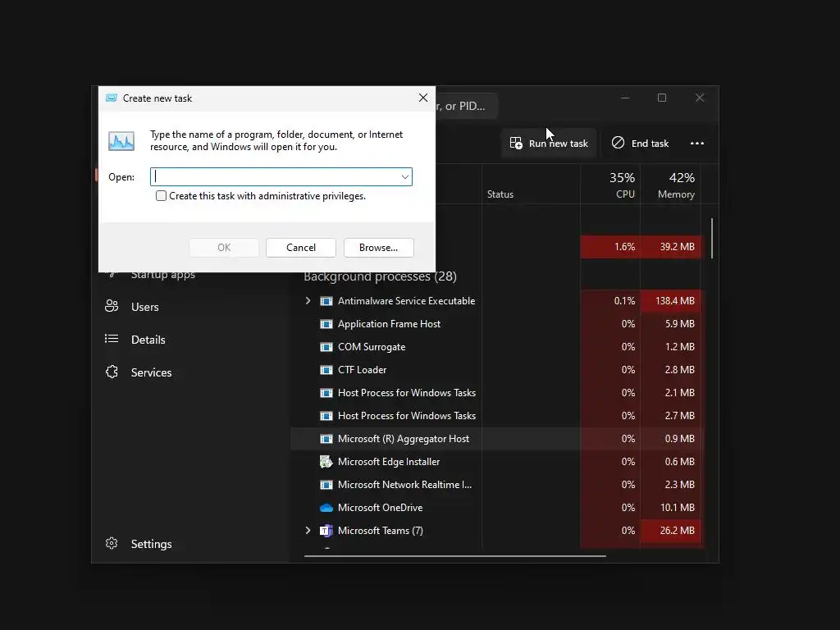Screen dimensions: 840x630
Task: Open the Details tab in the sidebar
Action: pyautogui.click(x=148, y=340)
